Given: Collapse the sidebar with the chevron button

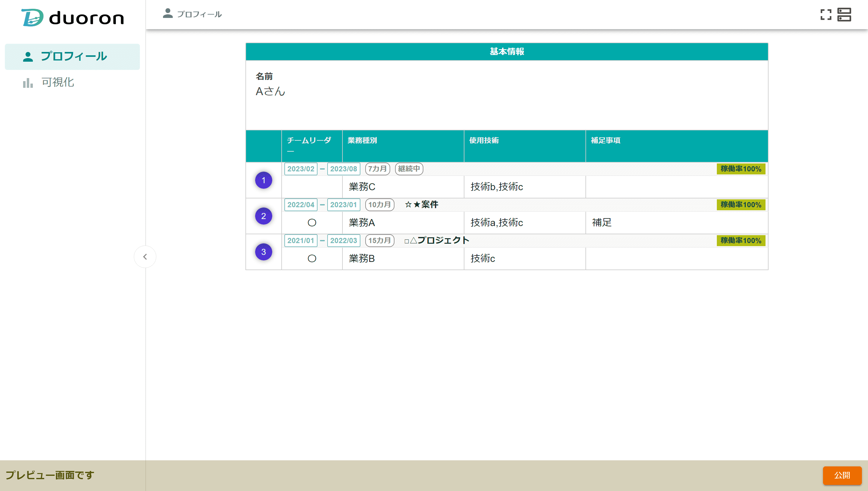Looking at the screenshot, I should click(145, 257).
